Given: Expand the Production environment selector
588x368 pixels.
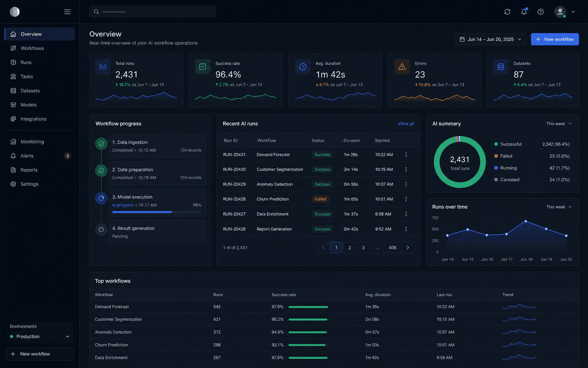Looking at the screenshot, I should coord(40,336).
